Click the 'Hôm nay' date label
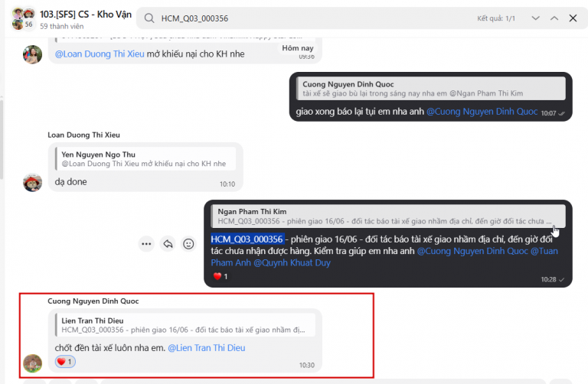 point(298,48)
